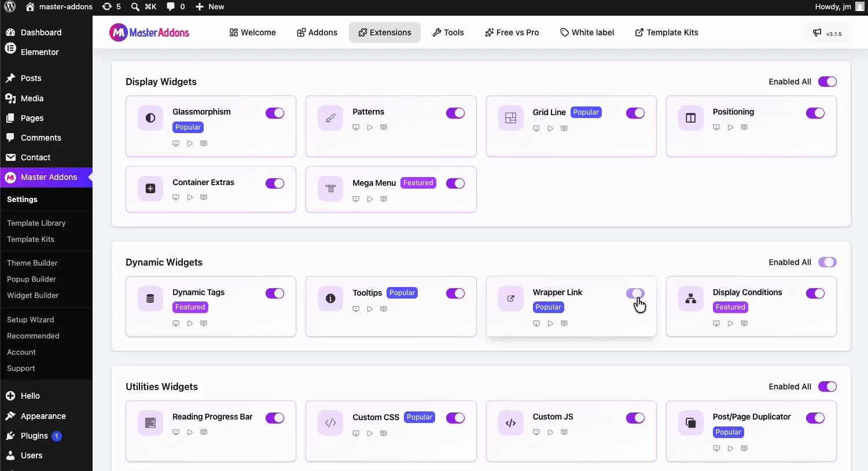Open Theme Builder submenu link
868x471 pixels.
pos(32,263)
